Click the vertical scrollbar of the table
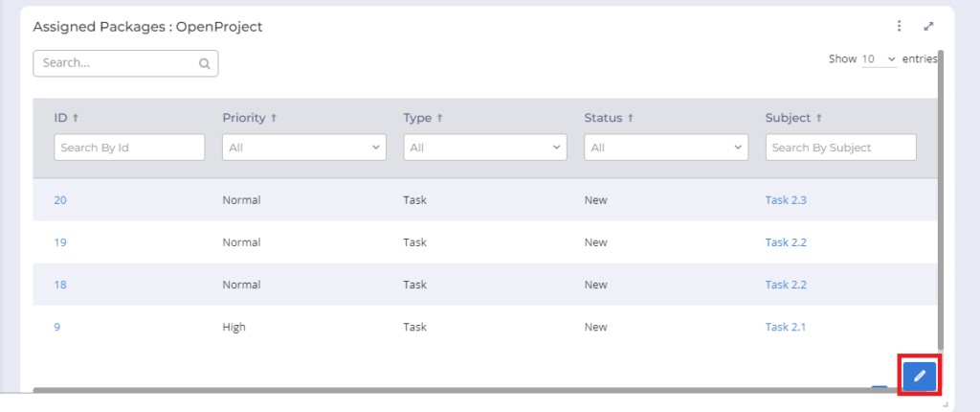Viewport: 980px width, 412px height. [x=941, y=200]
